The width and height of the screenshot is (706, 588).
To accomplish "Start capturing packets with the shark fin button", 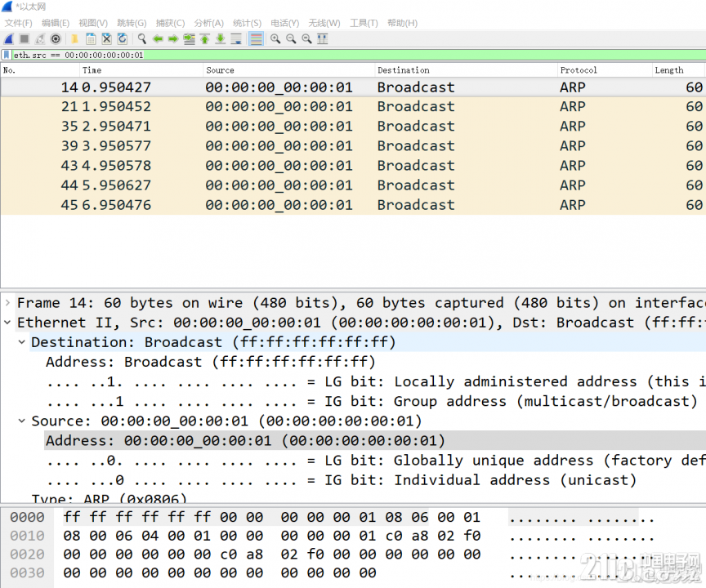I will click(8, 39).
